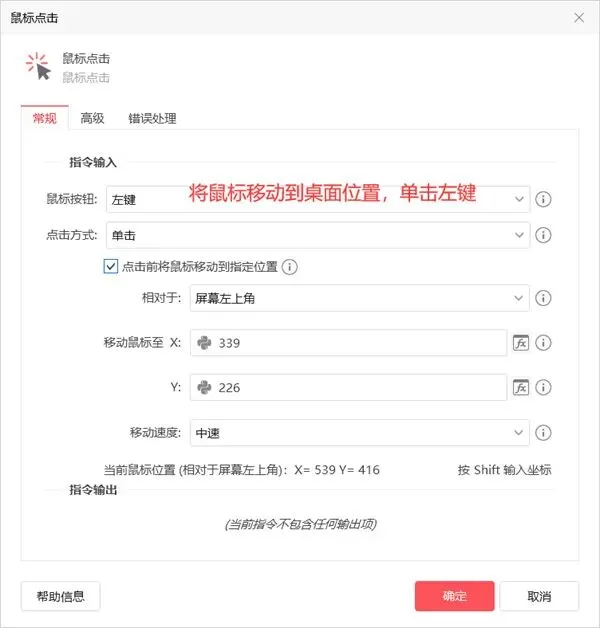Click info icon beside X coordinate field
The image size is (600, 628).
pyautogui.click(x=543, y=343)
